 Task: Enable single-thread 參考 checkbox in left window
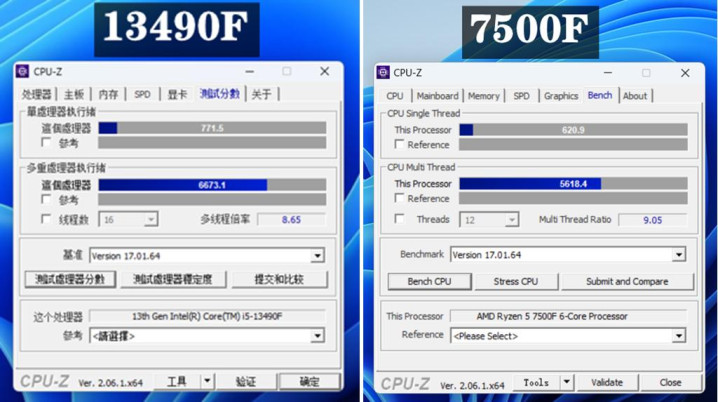46,142
